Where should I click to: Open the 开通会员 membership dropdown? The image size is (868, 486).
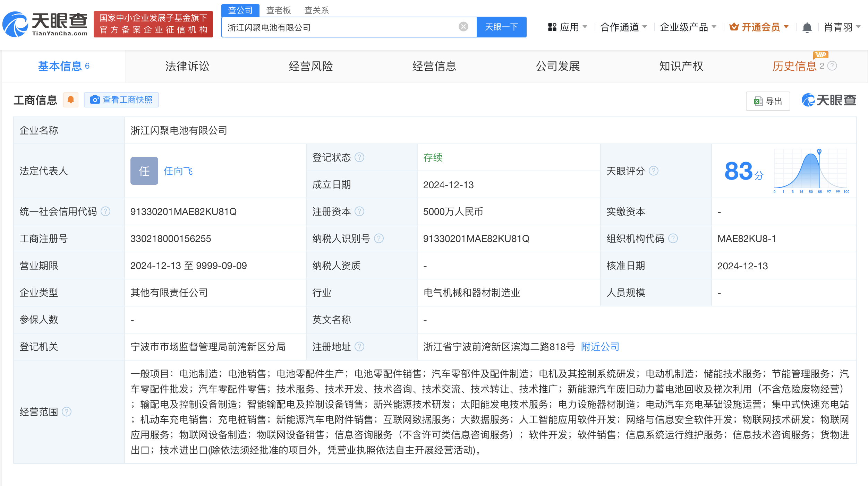(759, 27)
